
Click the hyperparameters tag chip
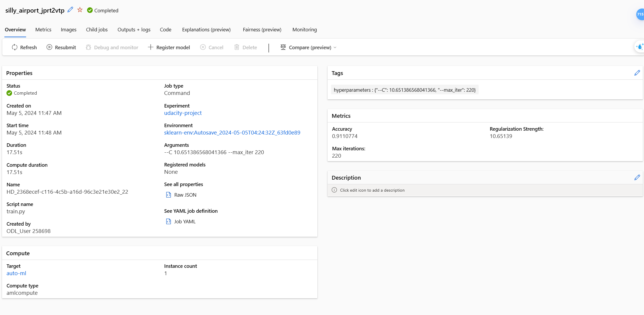[x=405, y=90]
